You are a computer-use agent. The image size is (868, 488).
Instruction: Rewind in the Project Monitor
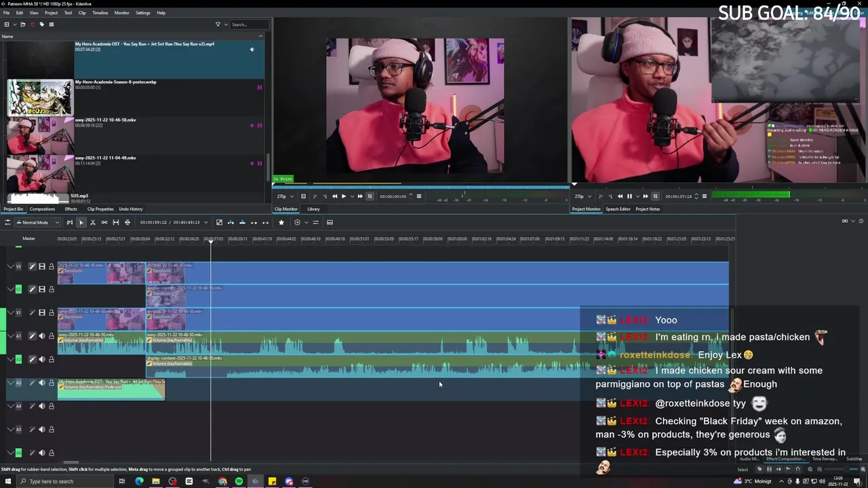tap(620, 197)
